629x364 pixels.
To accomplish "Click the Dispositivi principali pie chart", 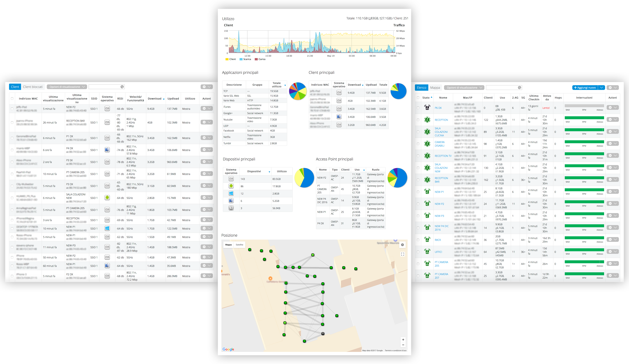I will coord(304,178).
